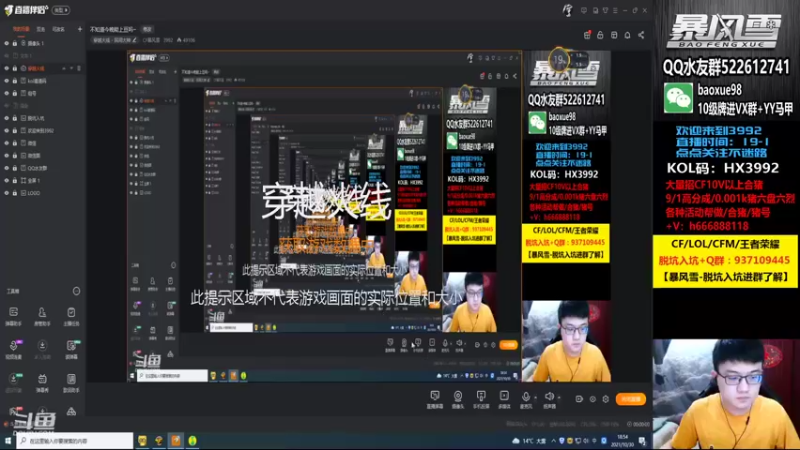Viewport: 800px width, 450px height.
Task: Click the red-dot icon left of the padlock
Action: tap(587, 35)
